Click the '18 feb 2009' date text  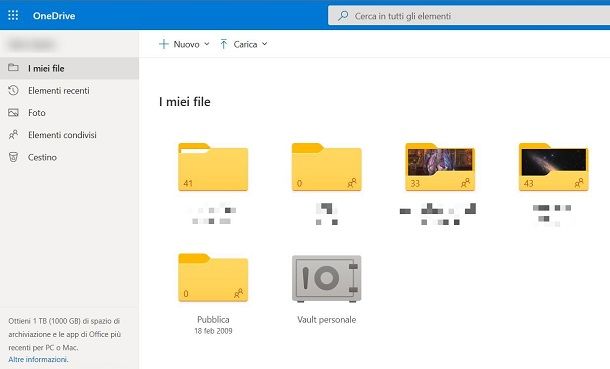pyautogui.click(x=213, y=331)
